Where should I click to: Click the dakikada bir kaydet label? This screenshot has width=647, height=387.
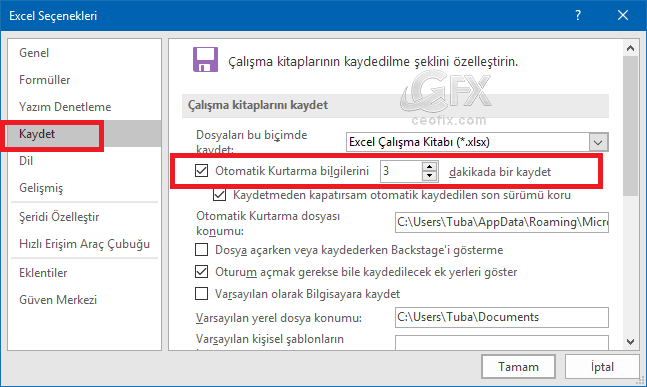coord(500,172)
